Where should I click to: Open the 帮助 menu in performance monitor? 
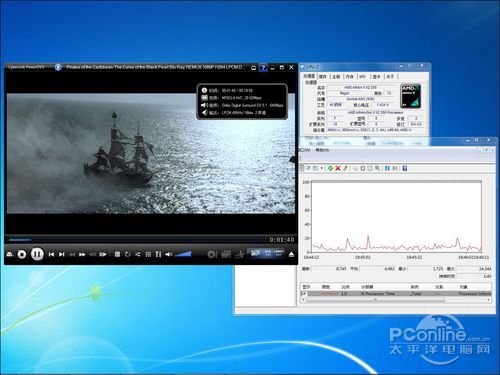(322, 150)
